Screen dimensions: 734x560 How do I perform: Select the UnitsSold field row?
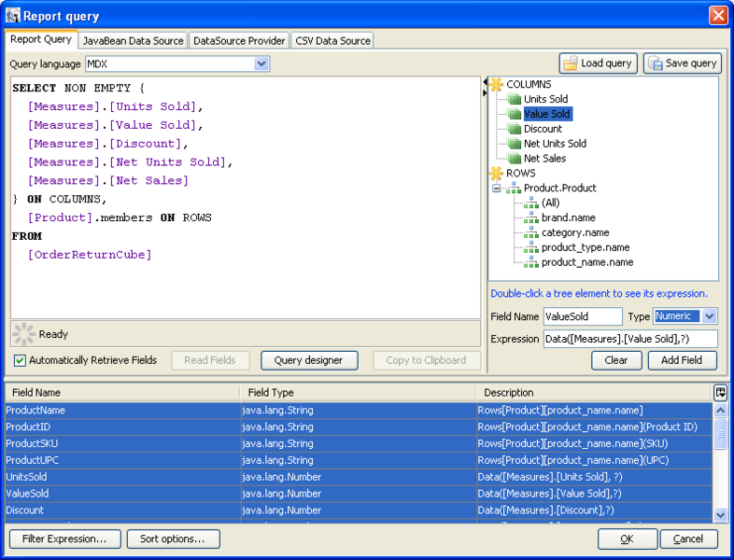coord(359,477)
